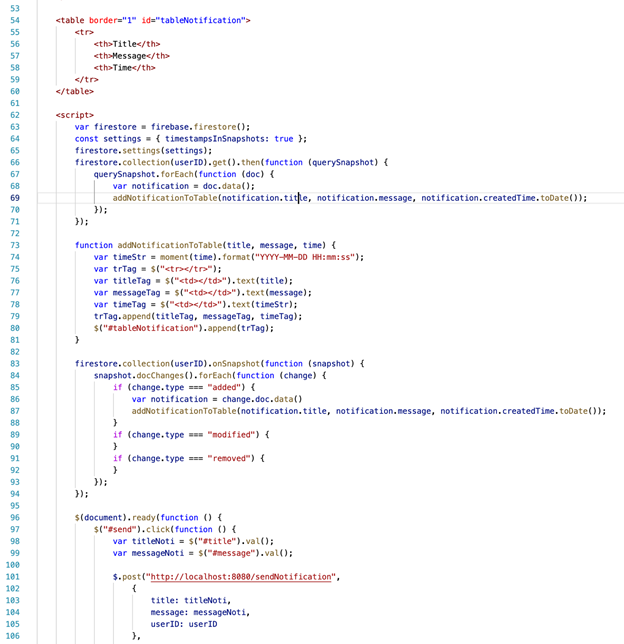This screenshot has height=644, width=624.
Task: Click "querySnapshot" parameter on line 66
Action: tap(343, 162)
